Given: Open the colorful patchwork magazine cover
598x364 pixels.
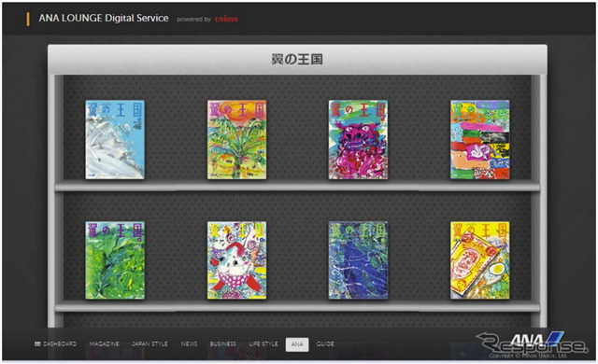Looking at the screenshot, I should click(479, 139).
